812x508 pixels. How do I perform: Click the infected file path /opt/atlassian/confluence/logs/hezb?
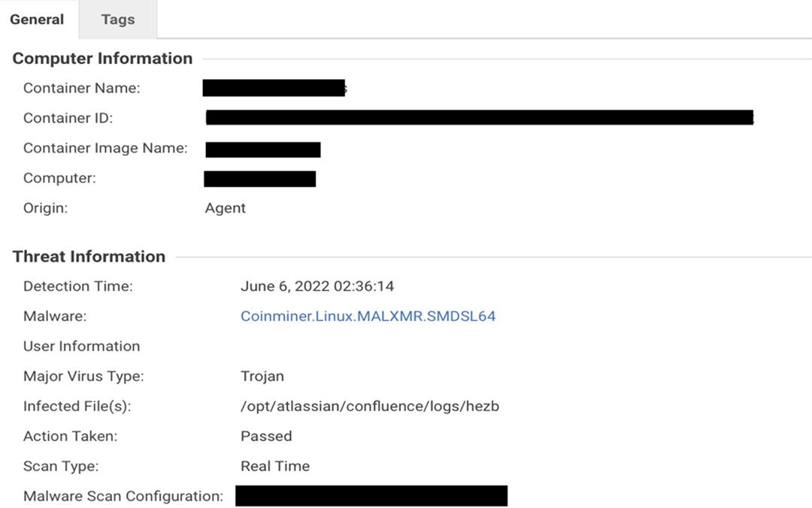pos(369,407)
